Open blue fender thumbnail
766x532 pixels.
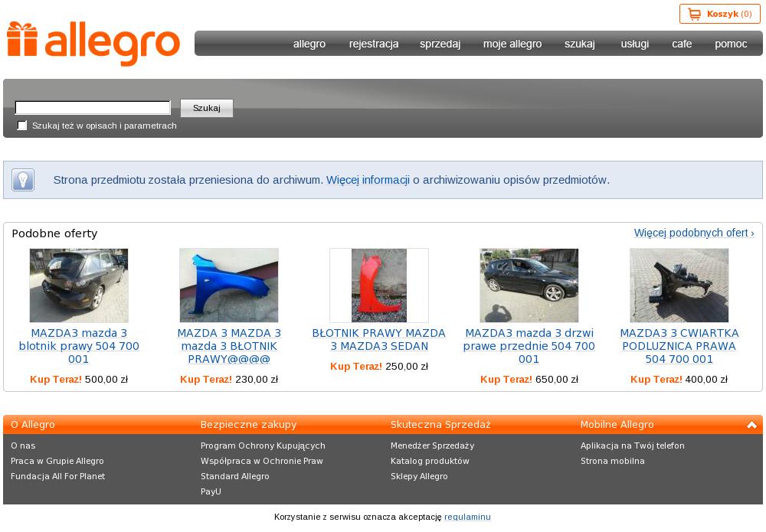[228, 285]
